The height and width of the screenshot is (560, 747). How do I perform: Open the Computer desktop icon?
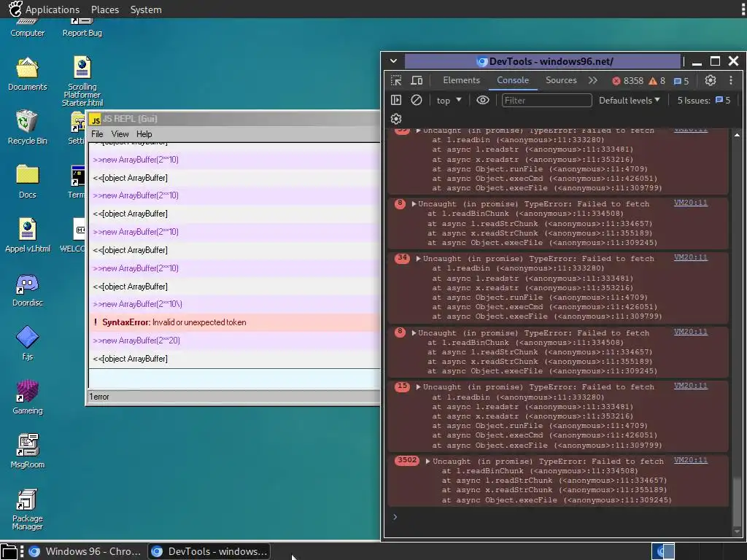coord(27,28)
